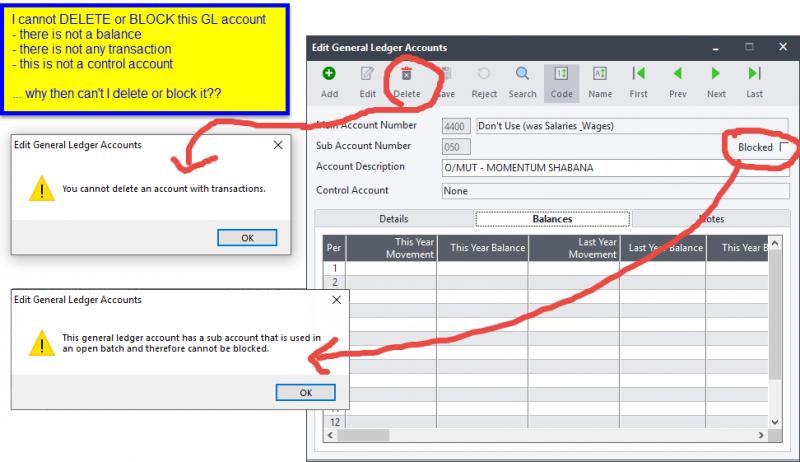
Task: Click the balances grid vertical scrollbar
Action: pos(775,330)
